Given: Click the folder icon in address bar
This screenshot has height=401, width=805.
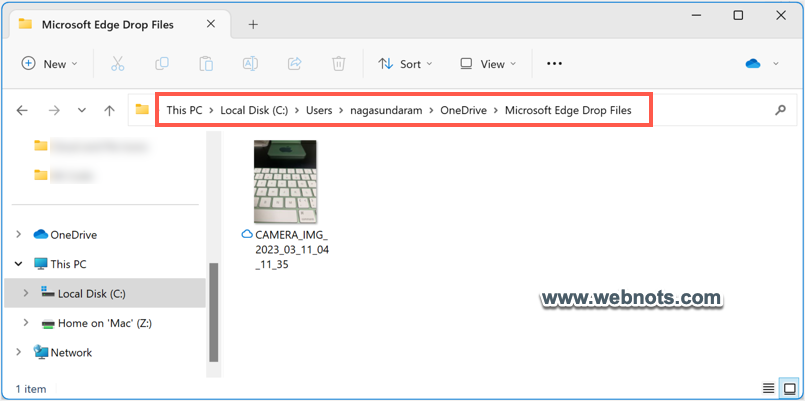Looking at the screenshot, I should point(142,109).
